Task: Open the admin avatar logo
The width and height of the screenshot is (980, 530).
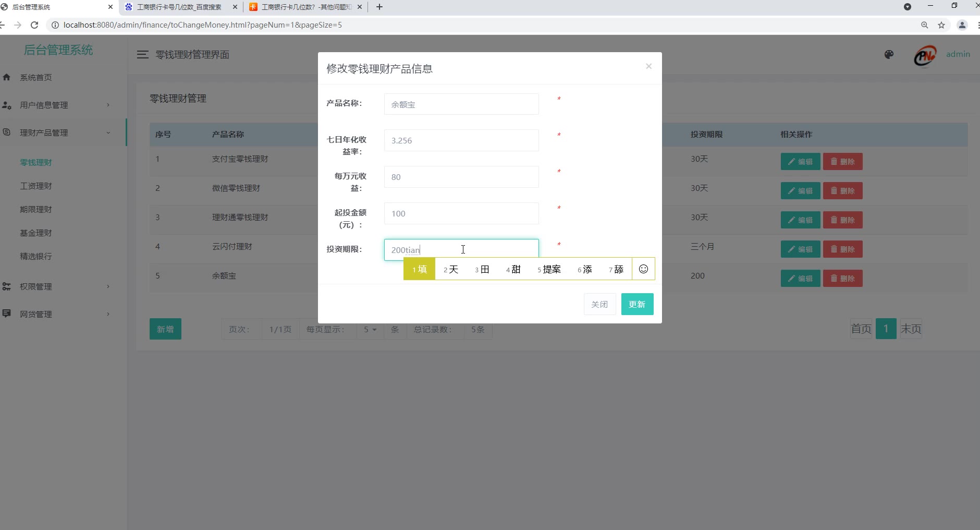Action: tap(925, 55)
